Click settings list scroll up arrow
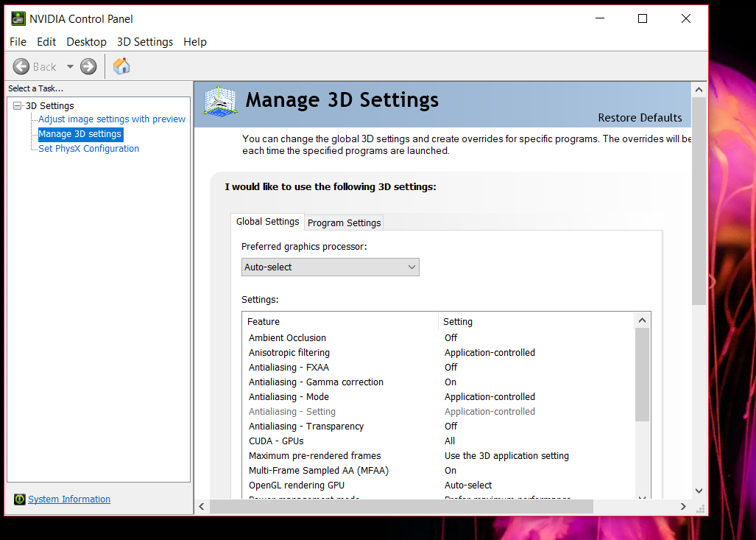 642,320
